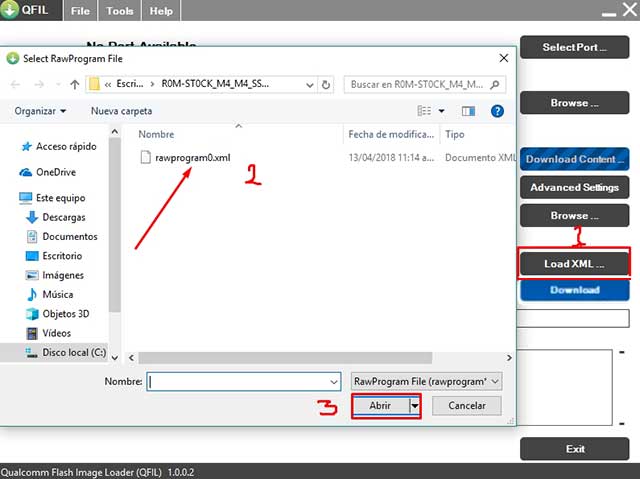The width and height of the screenshot is (640, 479).
Task: Open dialog help question mark
Action: click(x=497, y=111)
